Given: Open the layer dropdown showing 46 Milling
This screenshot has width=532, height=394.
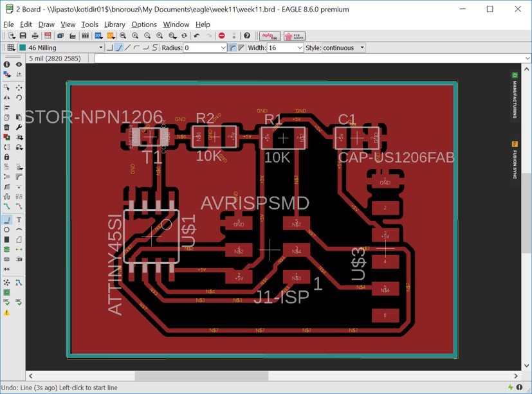Looking at the screenshot, I should click(x=61, y=48).
